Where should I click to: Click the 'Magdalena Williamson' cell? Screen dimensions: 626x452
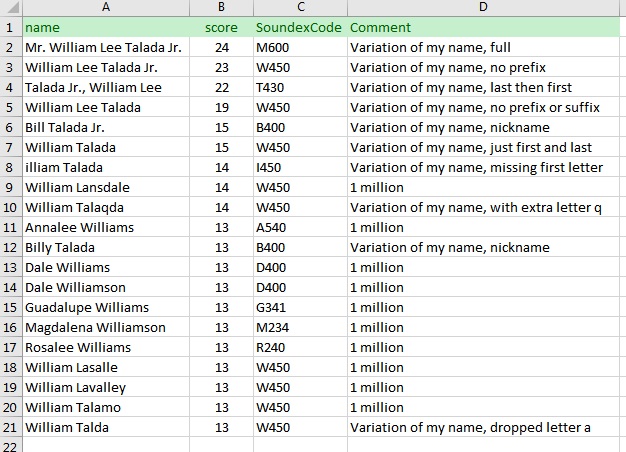105,328
